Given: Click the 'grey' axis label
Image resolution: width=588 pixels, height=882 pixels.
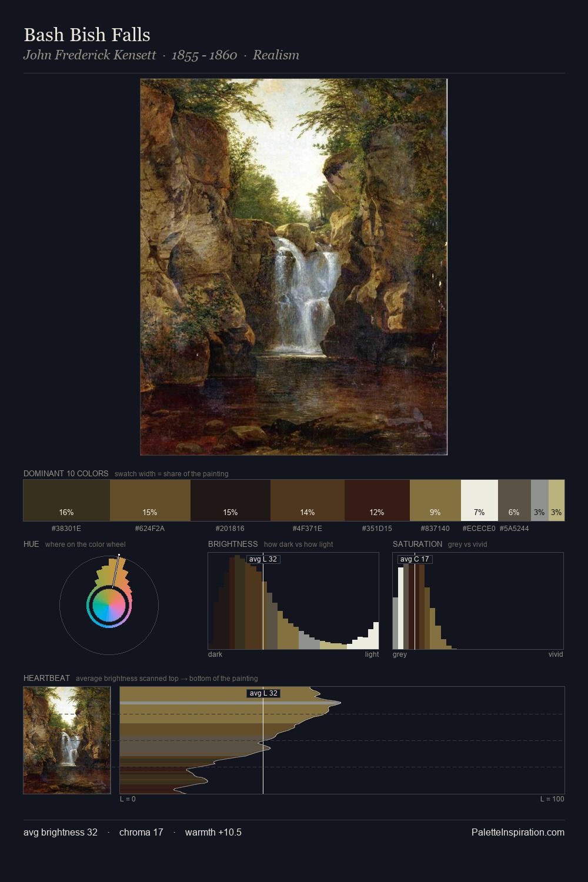Looking at the screenshot, I should (400, 654).
